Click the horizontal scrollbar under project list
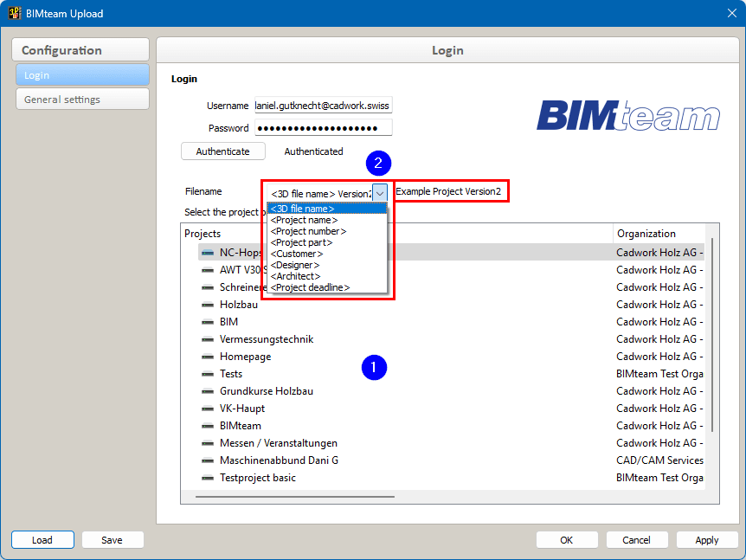746x560 pixels. (x=294, y=496)
